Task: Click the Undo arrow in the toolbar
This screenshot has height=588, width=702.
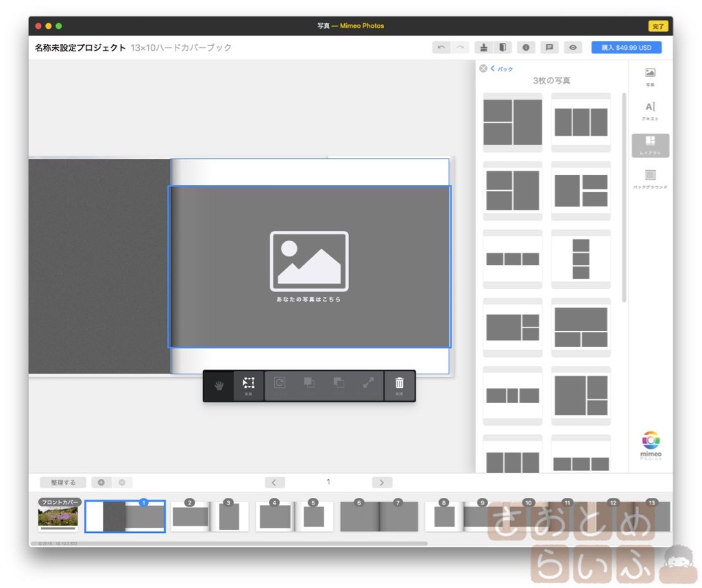Action: [441, 47]
